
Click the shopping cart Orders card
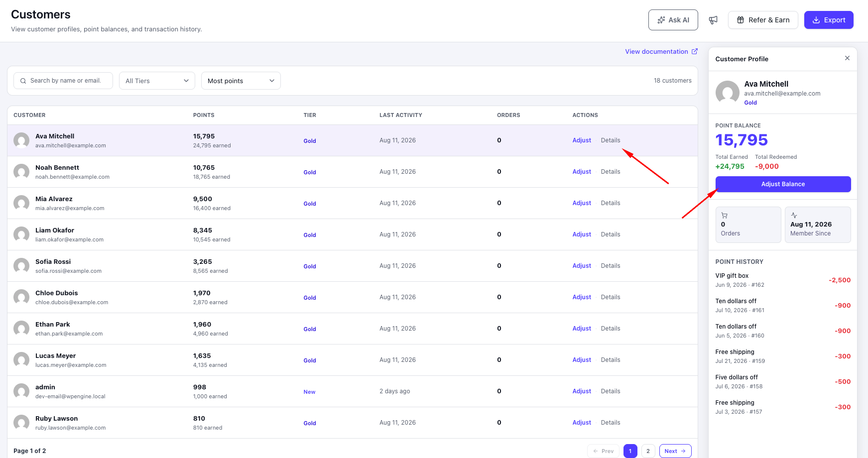click(748, 225)
